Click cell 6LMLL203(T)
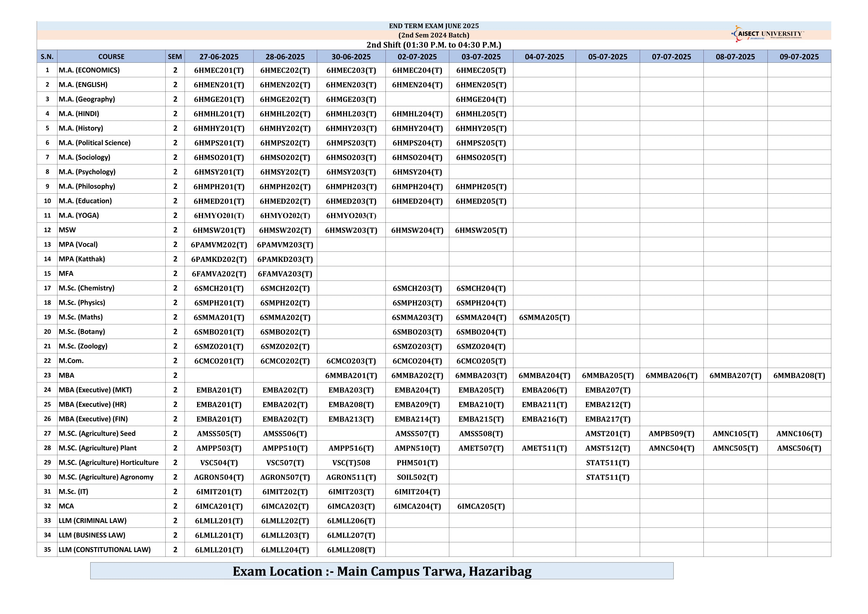Image resolution: width=868 pixels, height=614 pixels. click(x=285, y=535)
